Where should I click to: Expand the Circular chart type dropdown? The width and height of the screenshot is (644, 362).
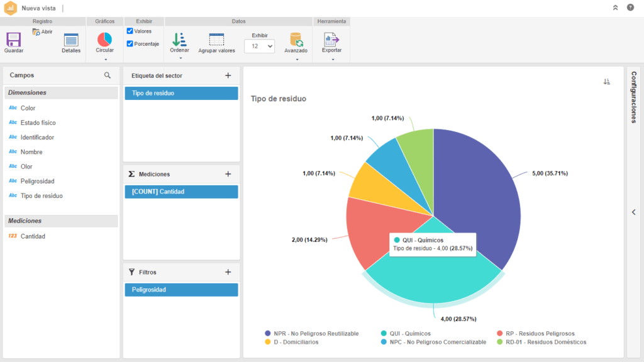105,59
